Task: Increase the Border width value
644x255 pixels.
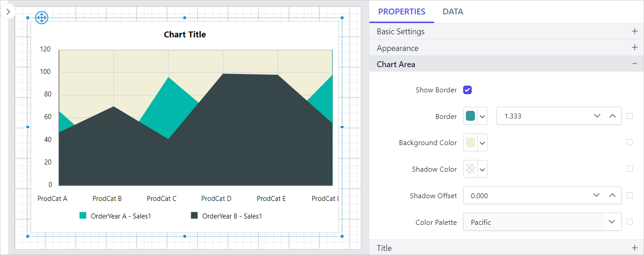Action: (612, 116)
